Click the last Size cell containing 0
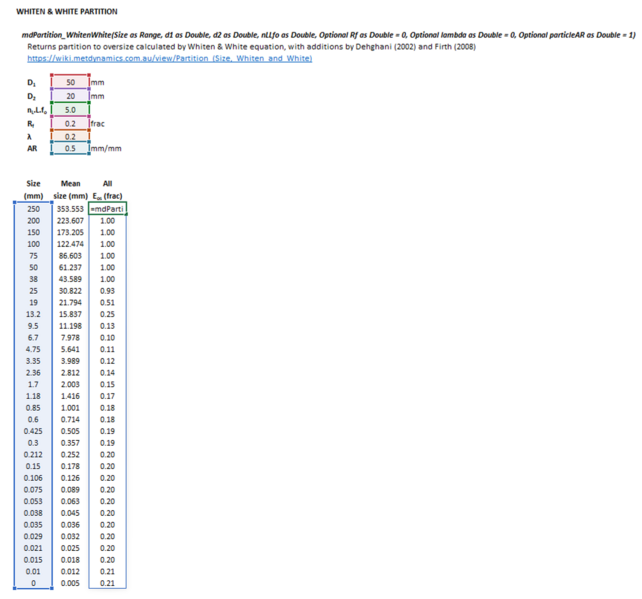This screenshot has height=599, width=642. (x=34, y=582)
